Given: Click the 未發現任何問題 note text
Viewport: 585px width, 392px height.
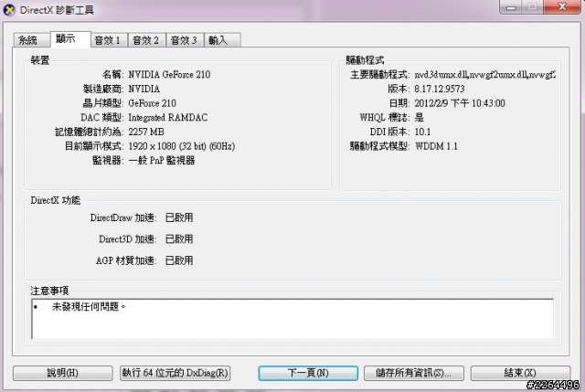Looking at the screenshot, I should coord(89,307).
